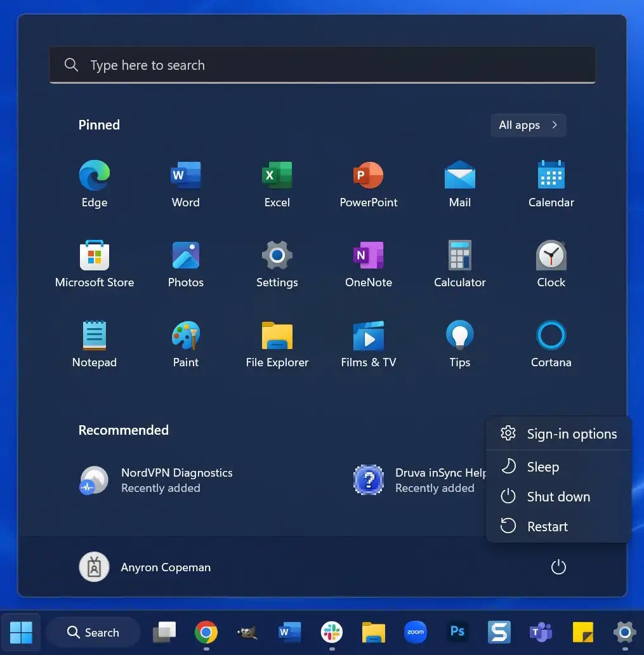The image size is (644, 655).
Task: Open Anyron Copeman user account menu
Action: coord(145,567)
